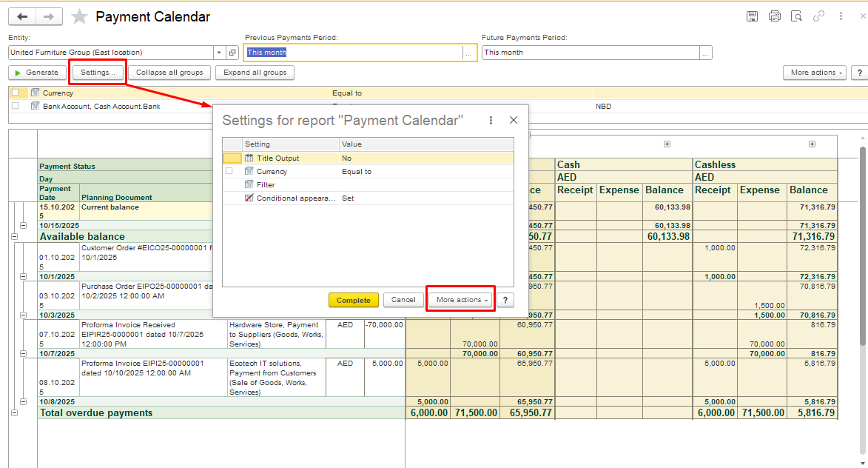Open the print preview icon
This screenshot has height=468, width=868.
(796, 16)
